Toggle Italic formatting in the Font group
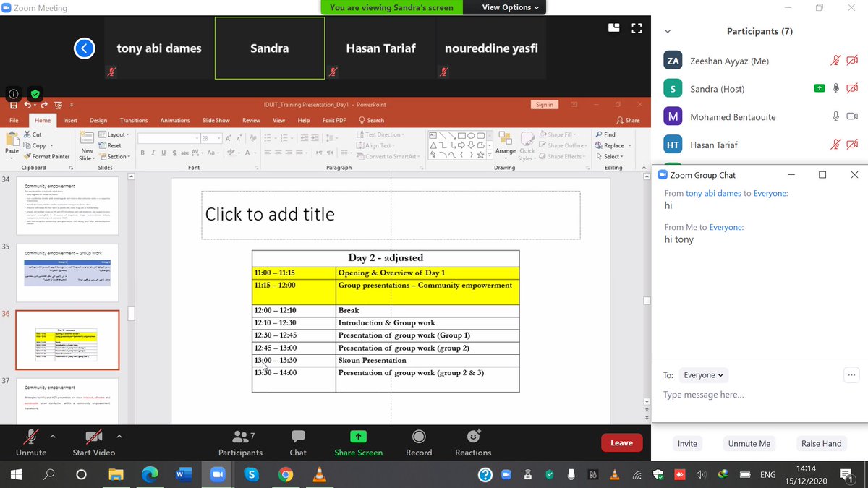Viewport: 868px width, 488px height. (153, 153)
